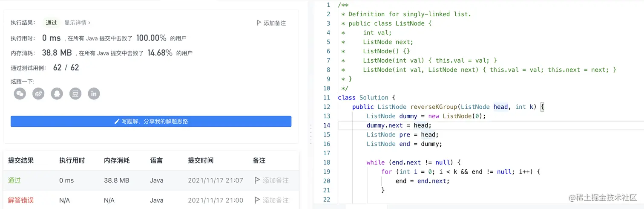Click the 2021/11/17 21:00 timestamp cell

(216, 200)
